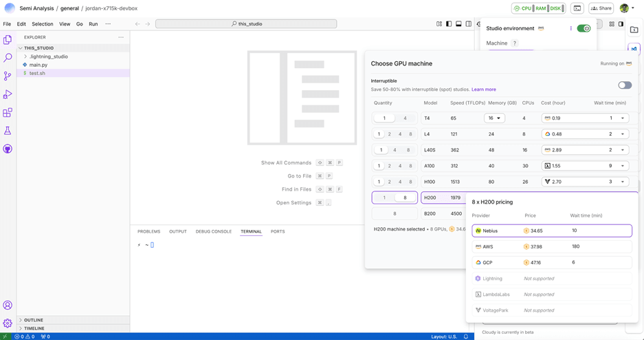Open the GitHub view in activity bar
644x340 pixels.
pos(8,149)
